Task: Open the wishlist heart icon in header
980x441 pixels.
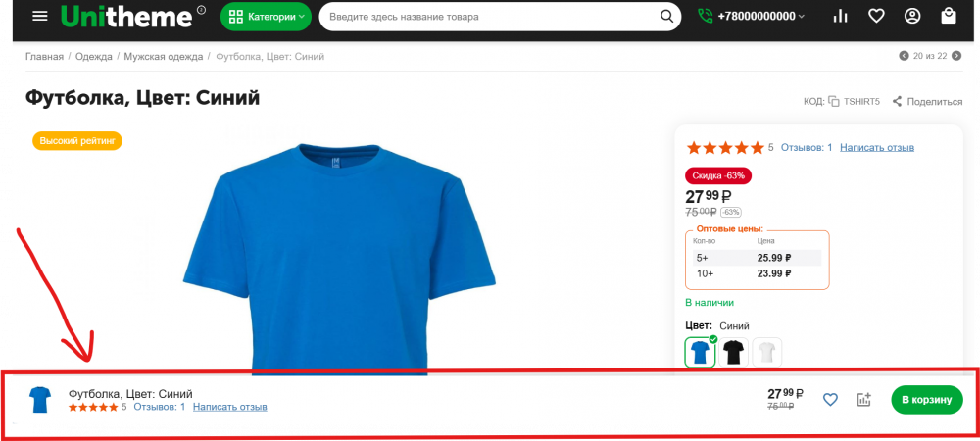Action: pyautogui.click(x=876, y=17)
